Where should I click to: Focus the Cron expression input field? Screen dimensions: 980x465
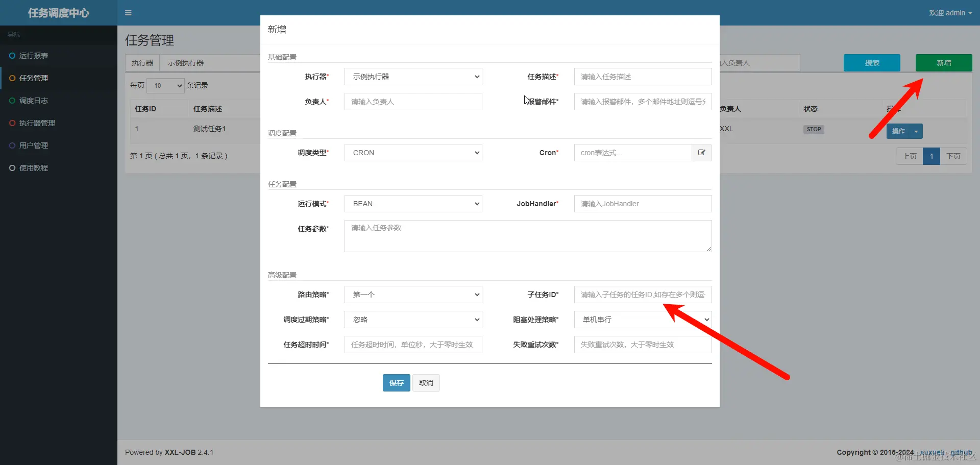(633, 153)
